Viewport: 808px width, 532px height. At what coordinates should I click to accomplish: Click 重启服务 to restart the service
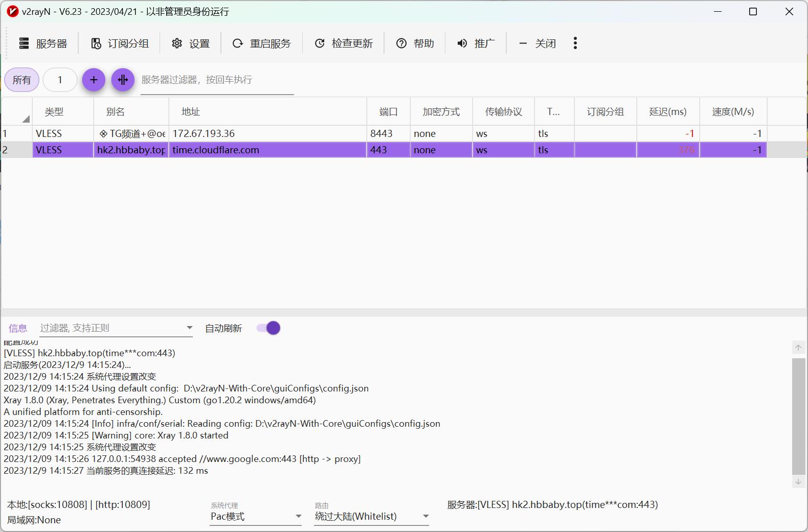261,43
